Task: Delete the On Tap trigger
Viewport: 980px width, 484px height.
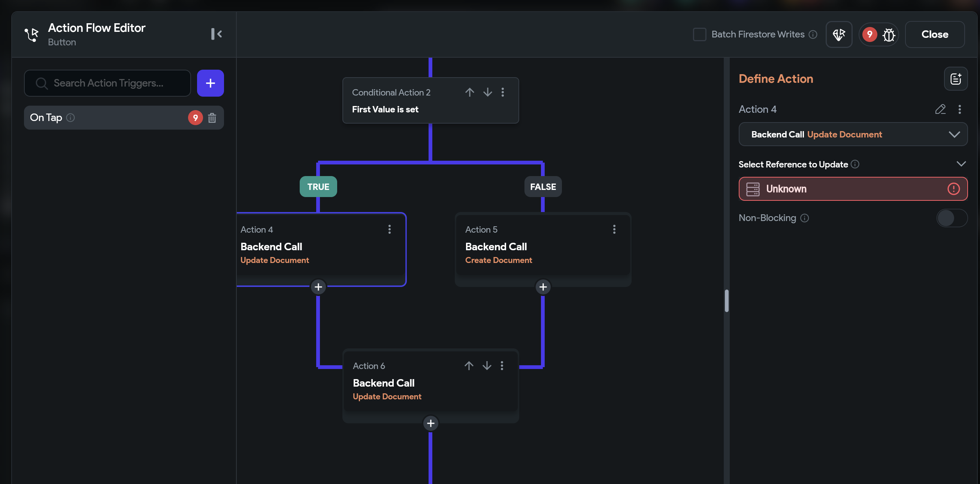Action: (212, 118)
